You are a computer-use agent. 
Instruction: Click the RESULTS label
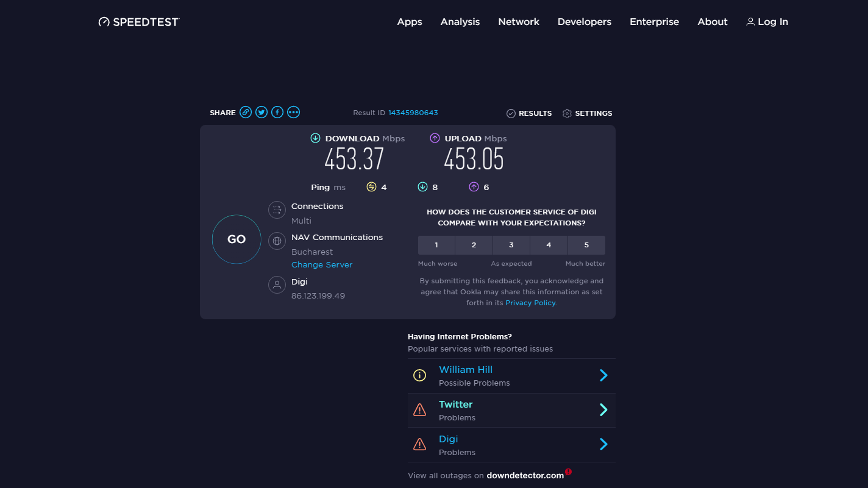coord(535,113)
